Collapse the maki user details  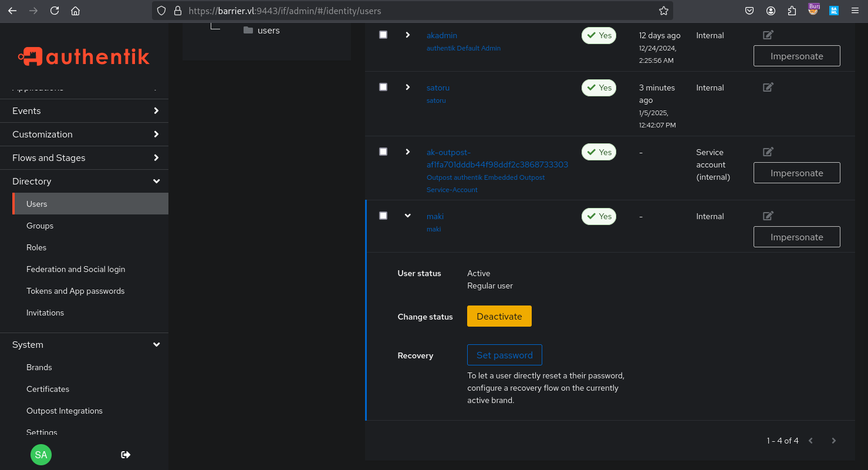(408, 216)
